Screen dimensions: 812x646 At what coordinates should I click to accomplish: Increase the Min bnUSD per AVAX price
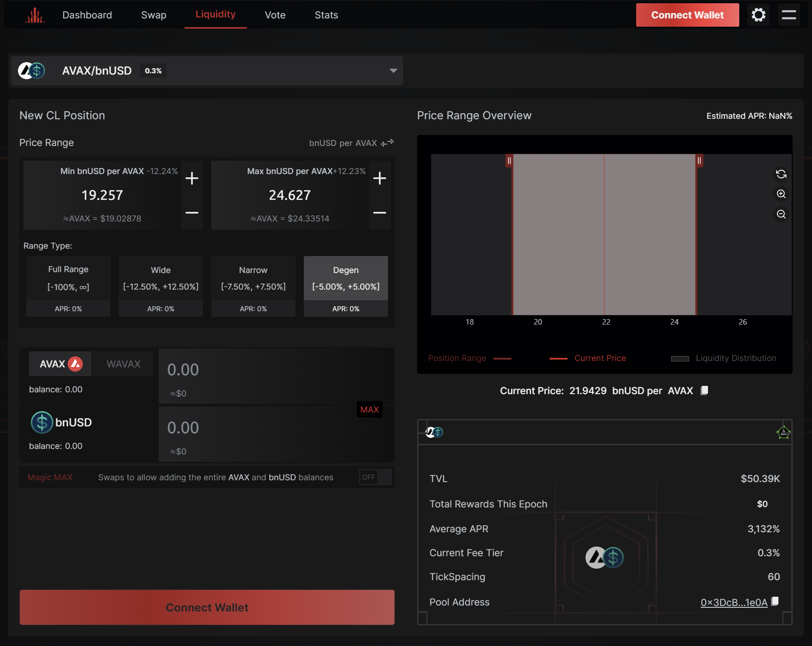pos(192,178)
